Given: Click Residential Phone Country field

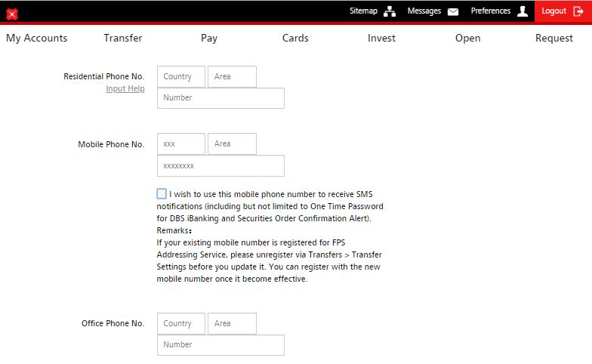Looking at the screenshot, I should click(181, 77).
